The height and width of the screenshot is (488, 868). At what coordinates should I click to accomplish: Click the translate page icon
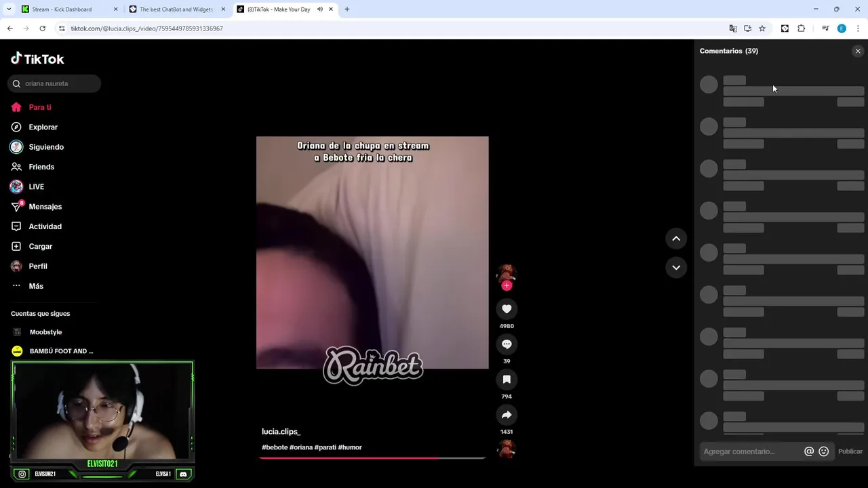click(x=733, y=28)
